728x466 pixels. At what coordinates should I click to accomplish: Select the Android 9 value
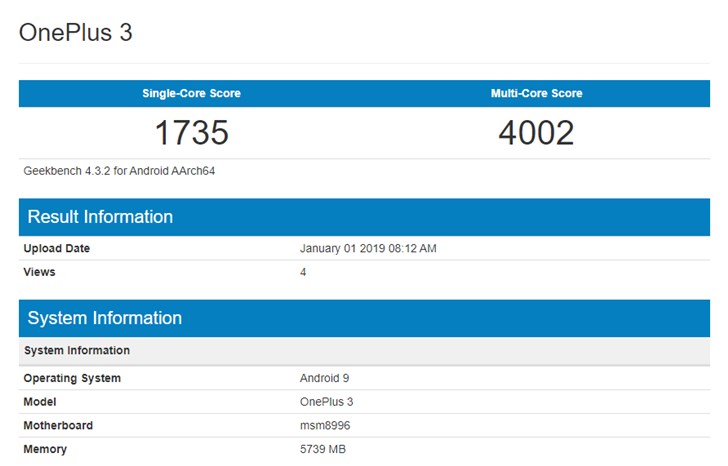click(325, 378)
